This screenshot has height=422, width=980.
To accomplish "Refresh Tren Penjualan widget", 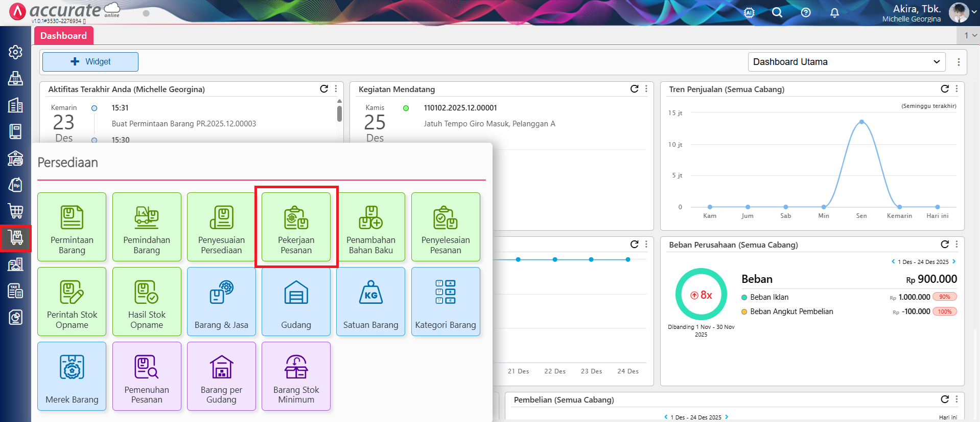I will tap(944, 89).
